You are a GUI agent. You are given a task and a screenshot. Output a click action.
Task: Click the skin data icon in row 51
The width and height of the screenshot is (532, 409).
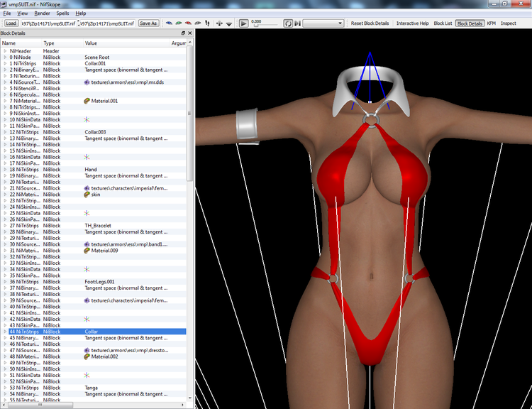(87, 375)
